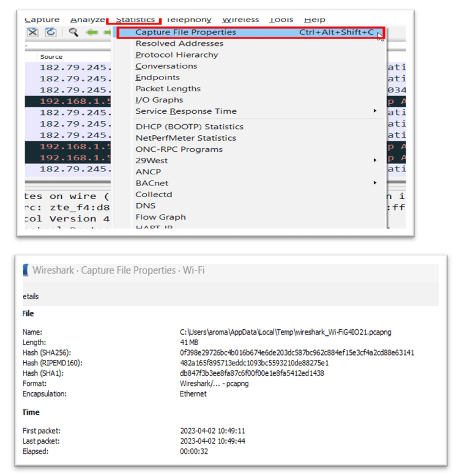Click first packet time '2023-04-02 10:49:11'

212,431
